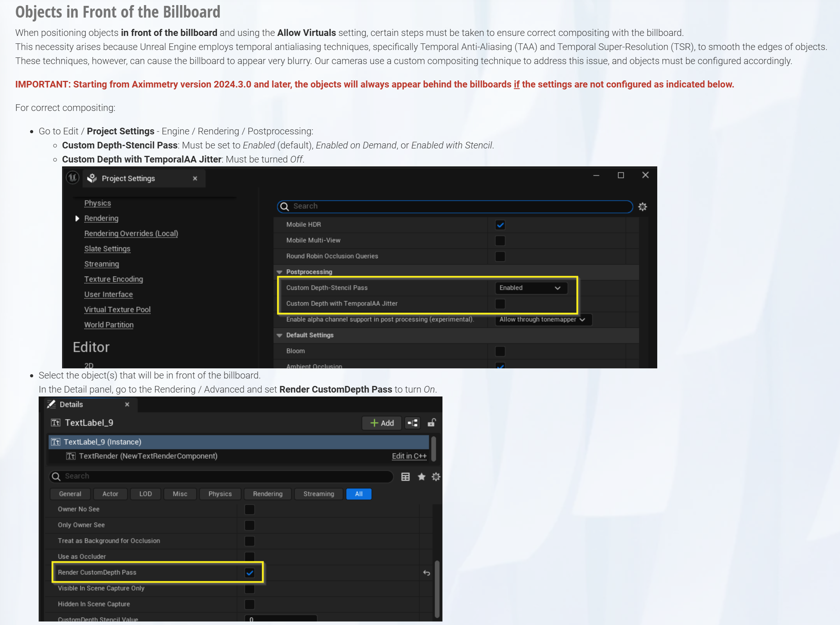Open the Edit in C++ link
This screenshot has height=625, width=840.
point(409,456)
